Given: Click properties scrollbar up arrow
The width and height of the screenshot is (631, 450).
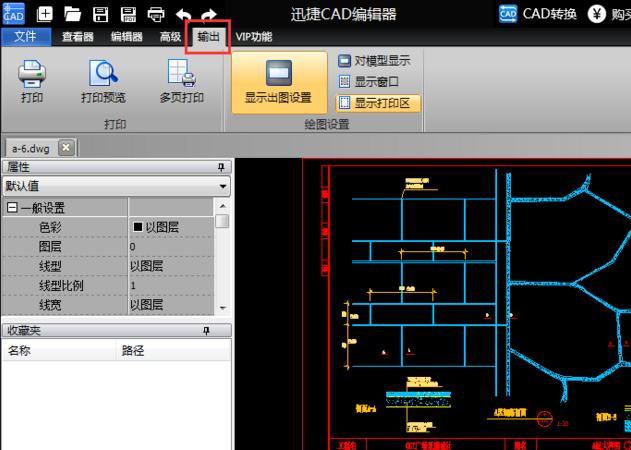Looking at the screenshot, I should [x=223, y=206].
